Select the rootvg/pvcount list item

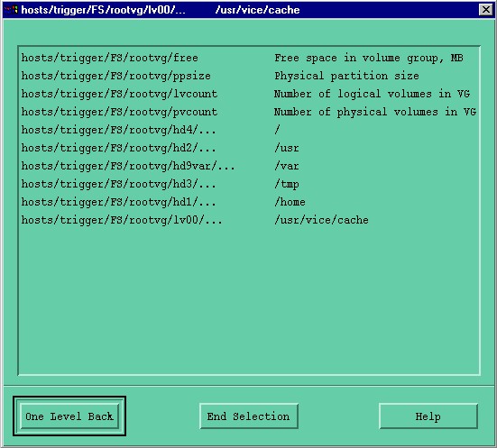point(249,112)
